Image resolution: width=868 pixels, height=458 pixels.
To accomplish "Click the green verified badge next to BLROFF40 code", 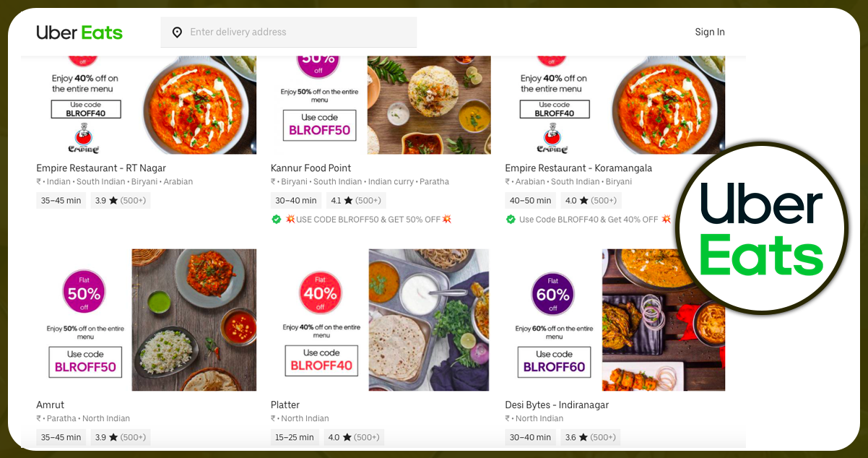I will [511, 218].
